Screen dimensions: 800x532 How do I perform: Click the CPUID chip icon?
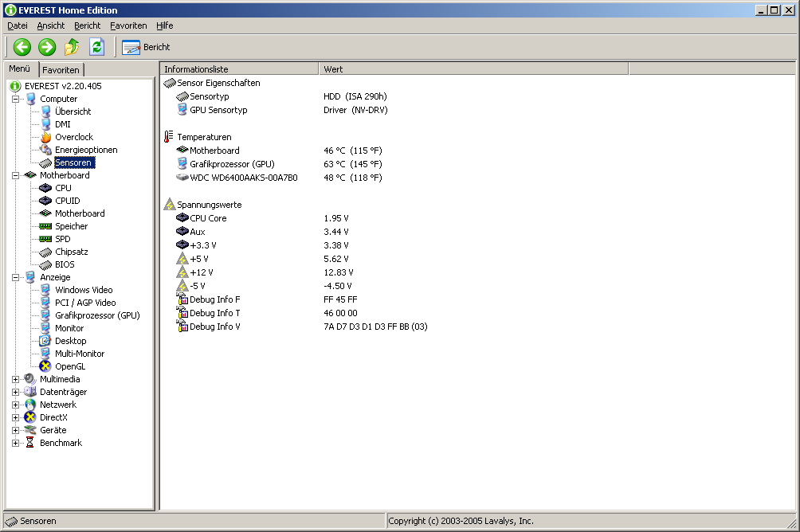tap(45, 201)
